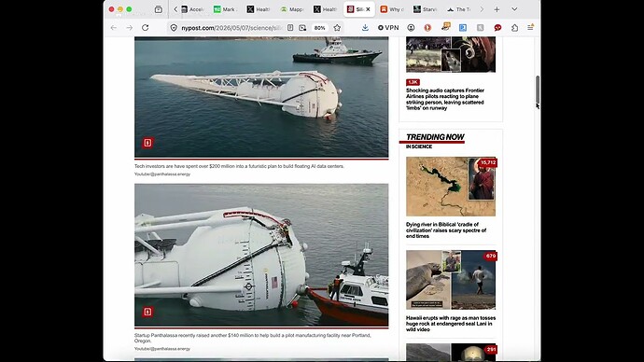Switch to the 'The T' tab

point(459,9)
